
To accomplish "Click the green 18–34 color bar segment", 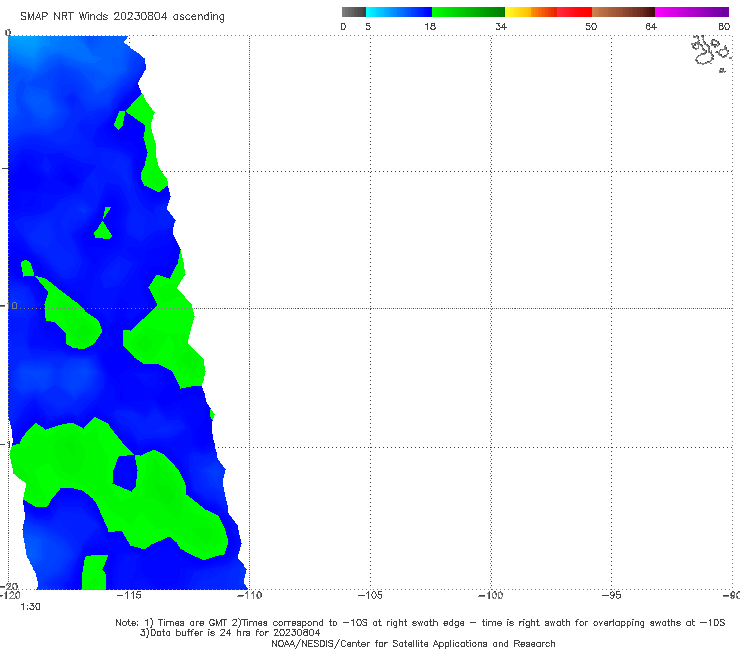I will point(468,12).
